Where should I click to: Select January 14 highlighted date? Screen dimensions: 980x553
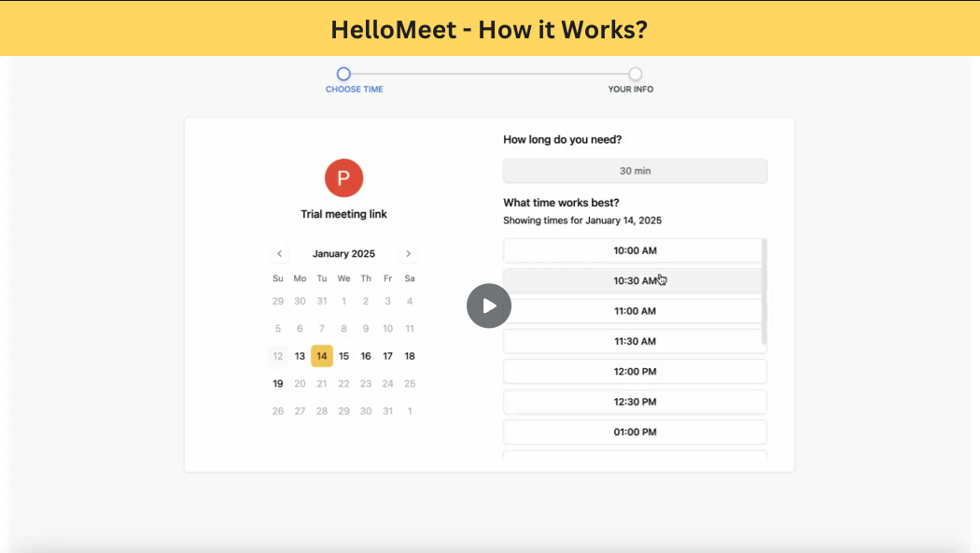(322, 356)
